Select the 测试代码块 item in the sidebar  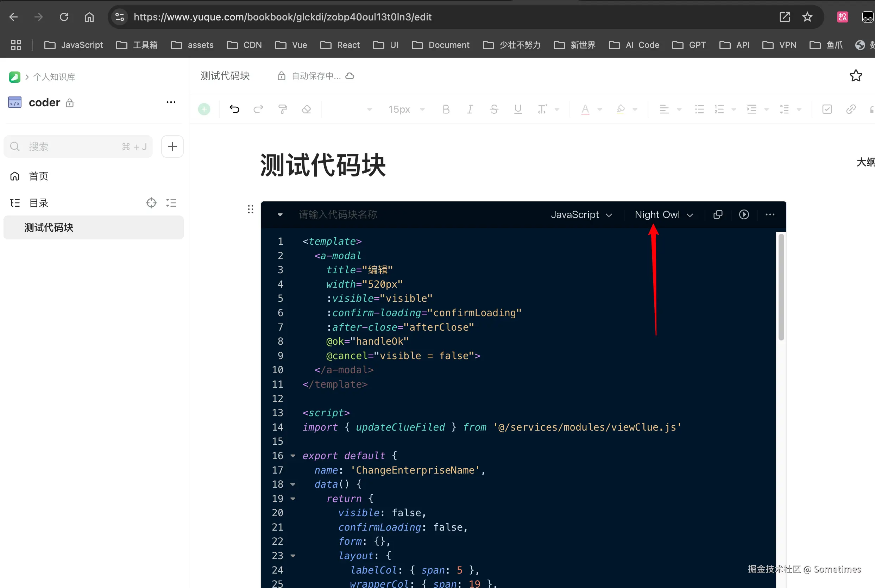tap(49, 227)
